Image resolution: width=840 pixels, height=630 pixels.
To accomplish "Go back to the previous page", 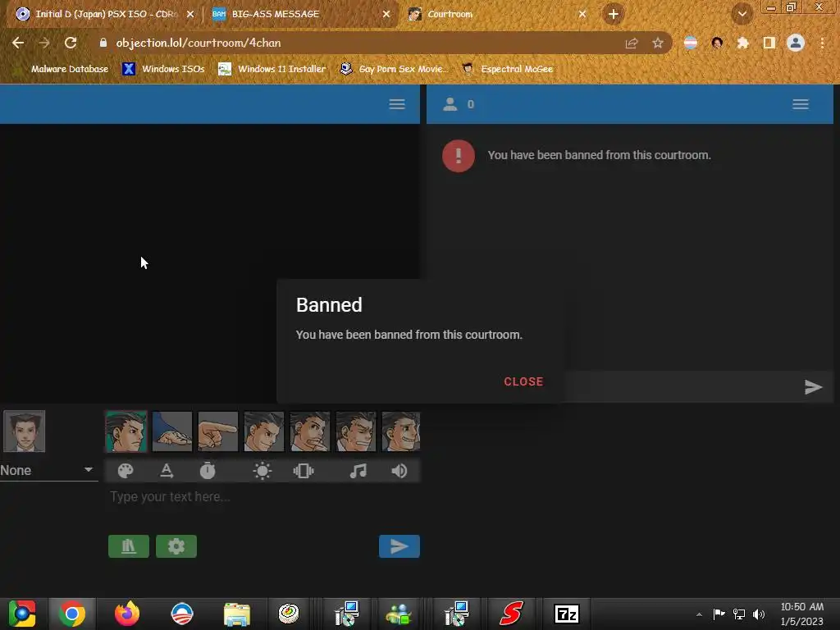I will [18, 43].
